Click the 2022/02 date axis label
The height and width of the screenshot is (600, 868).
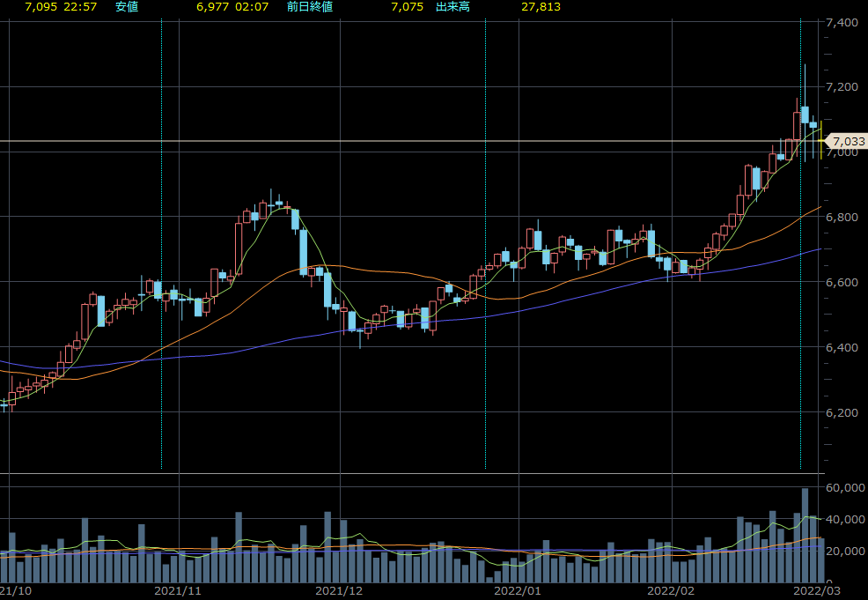click(671, 590)
